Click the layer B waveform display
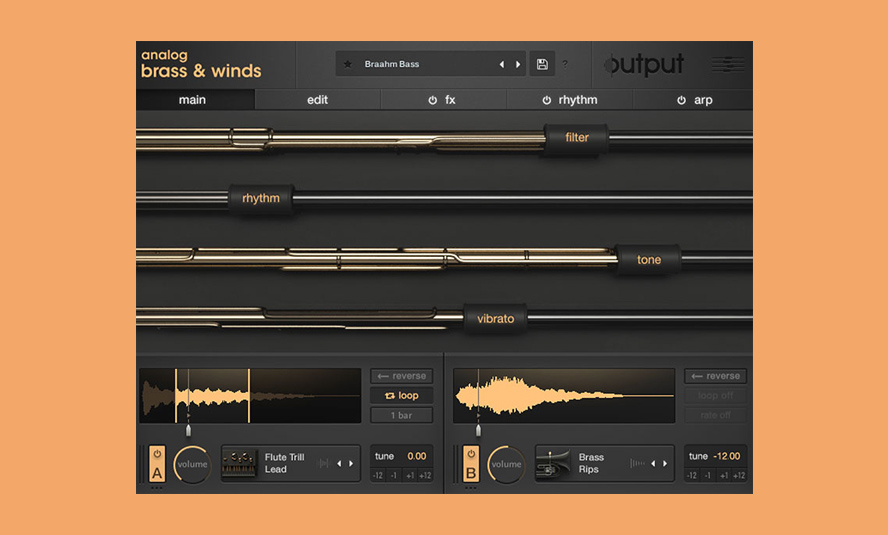This screenshot has width=888, height=535. coord(564,396)
